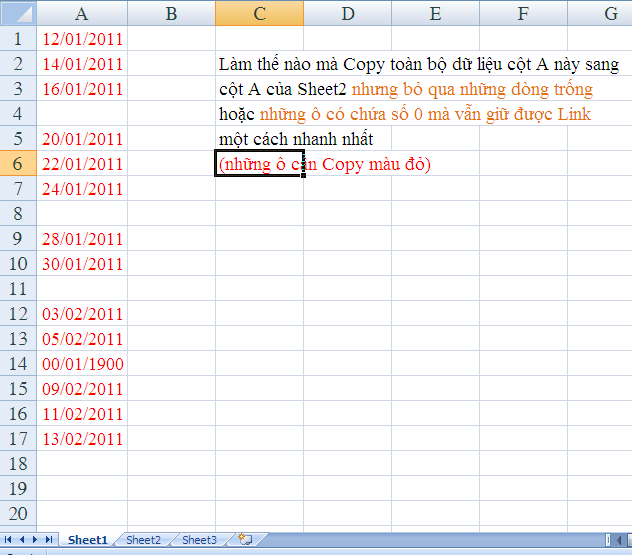Go to the first sheet tab arrow
This screenshot has height=555, width=632.
point(8,540)
